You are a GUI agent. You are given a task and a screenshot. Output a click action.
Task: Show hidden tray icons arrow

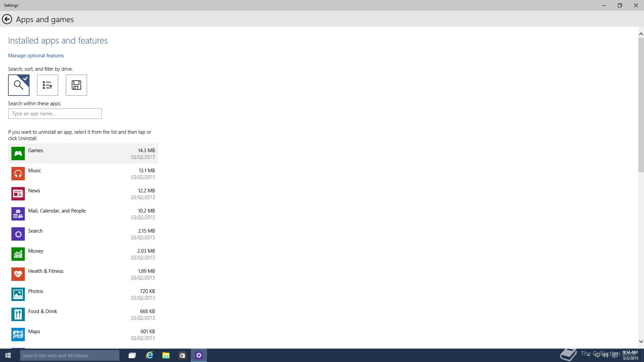pyautogui.click(x=588, y=355)
